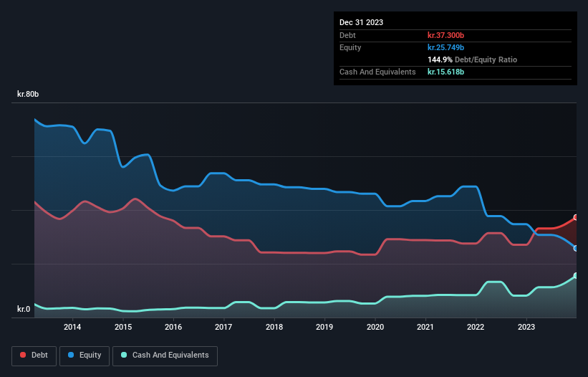
Task: Click the Dec 31 2023 tooltip date
Action: 361,22
